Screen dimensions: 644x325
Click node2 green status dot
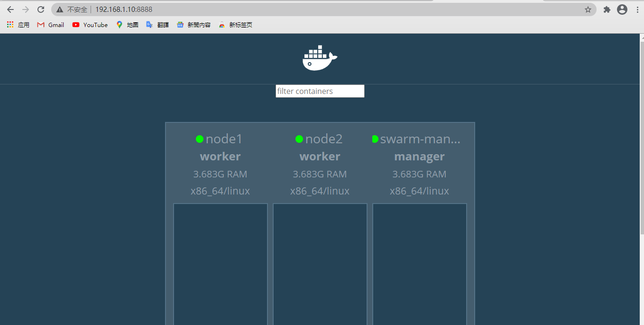point(299,139)
